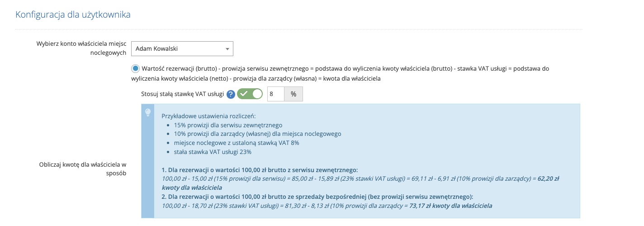Click the blue question mark help icon

[231, 94]
